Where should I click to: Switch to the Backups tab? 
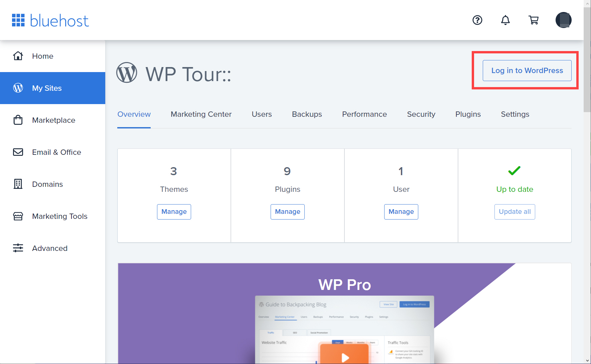pos(307,114)
